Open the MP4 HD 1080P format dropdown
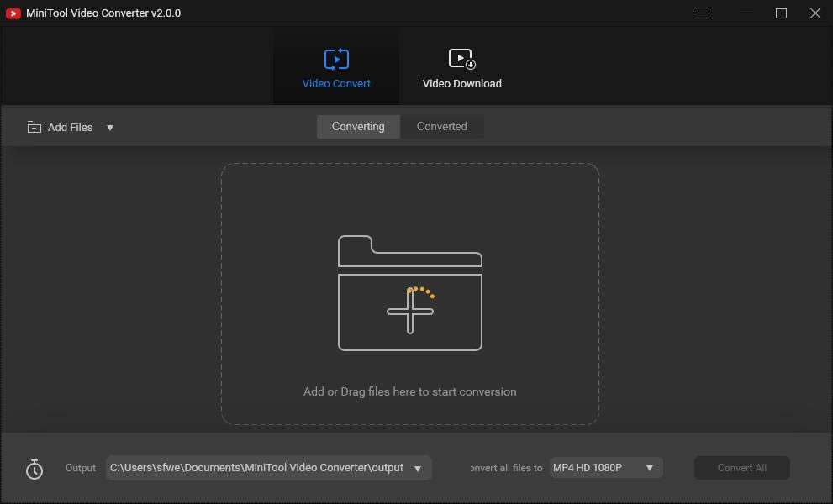This screenshot has width=833, height=504. [605, 468]
